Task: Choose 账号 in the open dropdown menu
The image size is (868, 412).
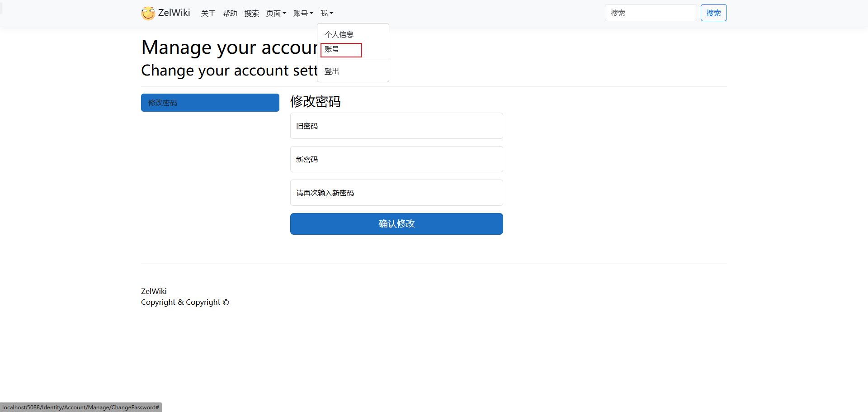Action: 332,49
